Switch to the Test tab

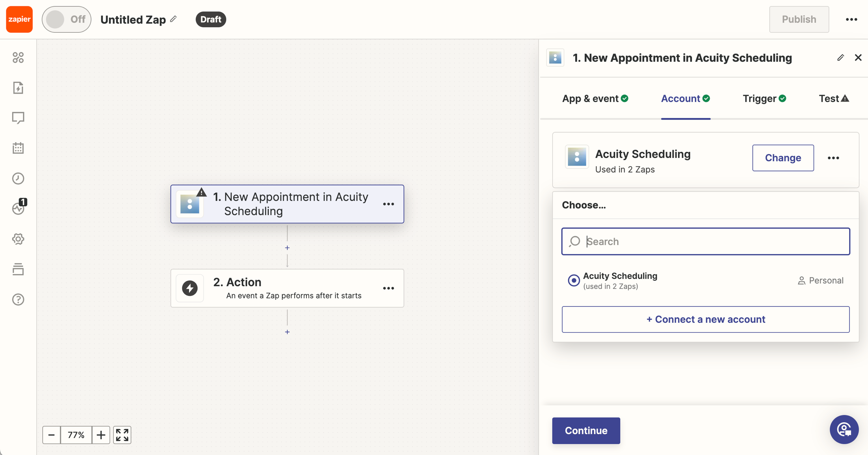[x=833, y=99]
